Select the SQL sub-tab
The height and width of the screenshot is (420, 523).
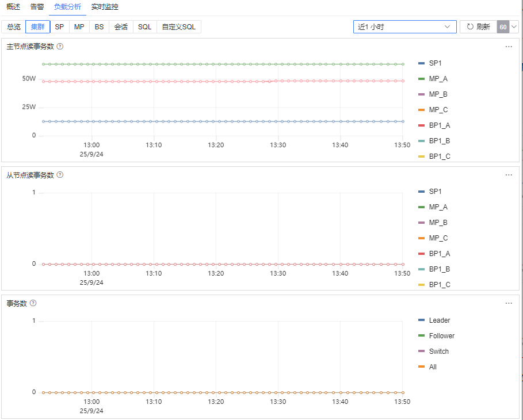click(145, 26)
